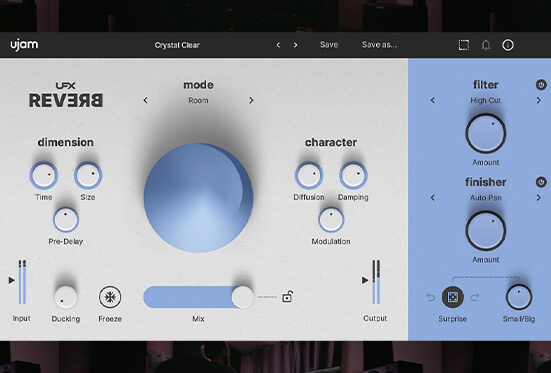
Task: Open the notifications bell
Action: coord(486,45)
